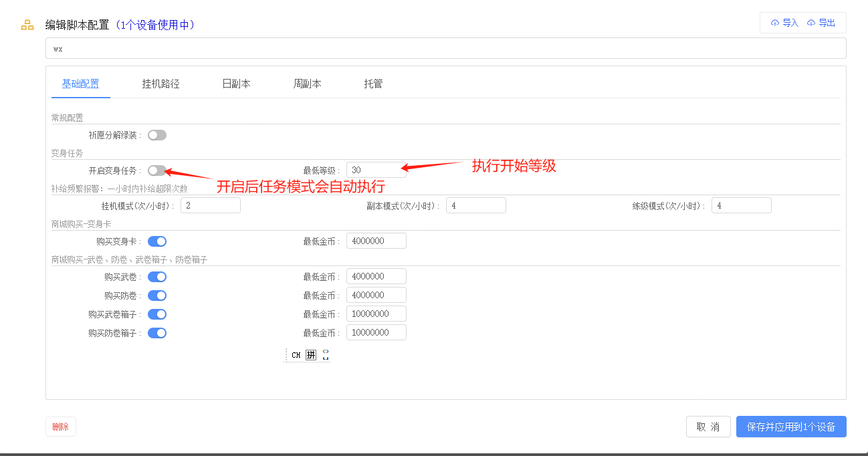
Task: Enable 祈愿分解绿装 toggle
Action: (157, 135)
